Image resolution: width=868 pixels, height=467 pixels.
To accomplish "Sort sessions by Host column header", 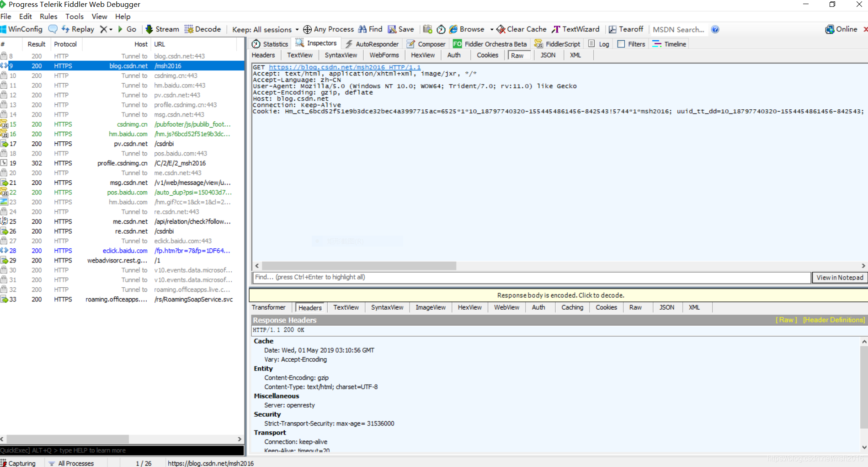I will [116, 44].
